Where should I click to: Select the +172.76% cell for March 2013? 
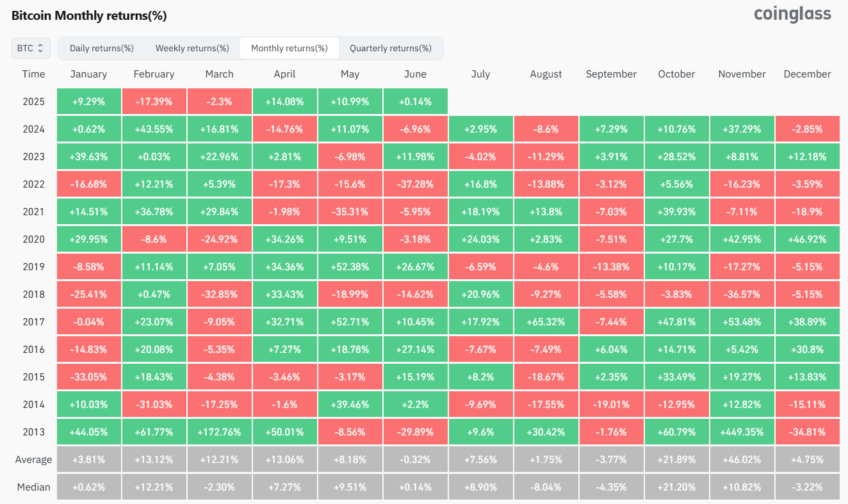pyautogui.click(x=219, y=432)
